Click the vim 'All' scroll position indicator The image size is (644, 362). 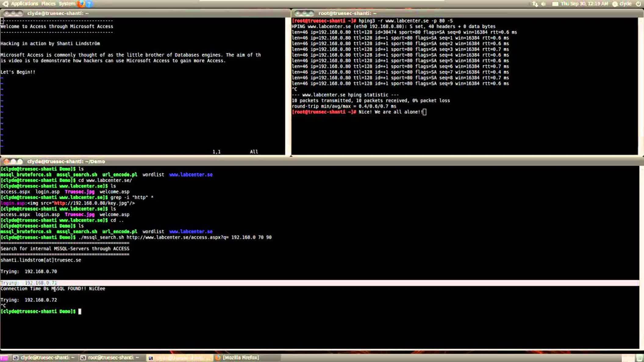(x=254, y=152)
